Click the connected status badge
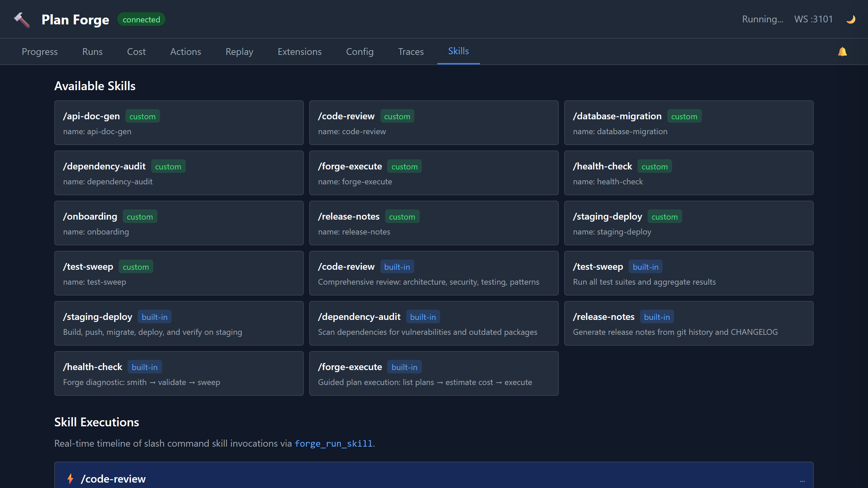 (141, 19)
